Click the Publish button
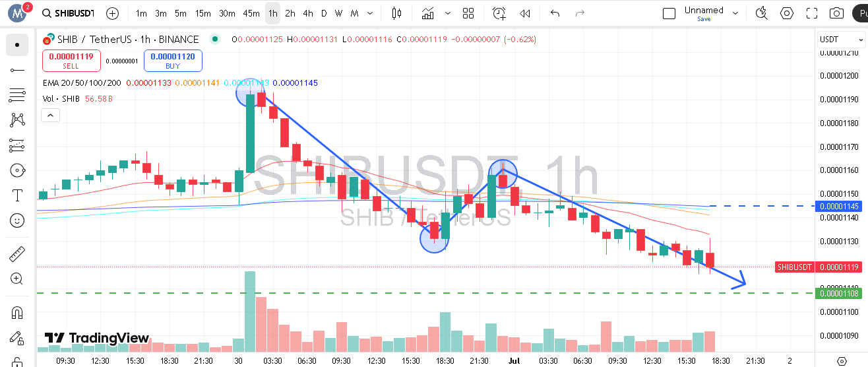Image resolution: width=868 pixels, height=367 pixels. pyautogui.click(x=860, y=13)
